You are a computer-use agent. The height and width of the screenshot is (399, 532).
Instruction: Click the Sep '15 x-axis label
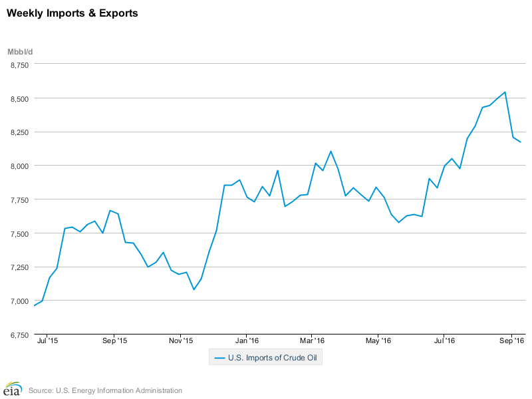pos(114,340)
